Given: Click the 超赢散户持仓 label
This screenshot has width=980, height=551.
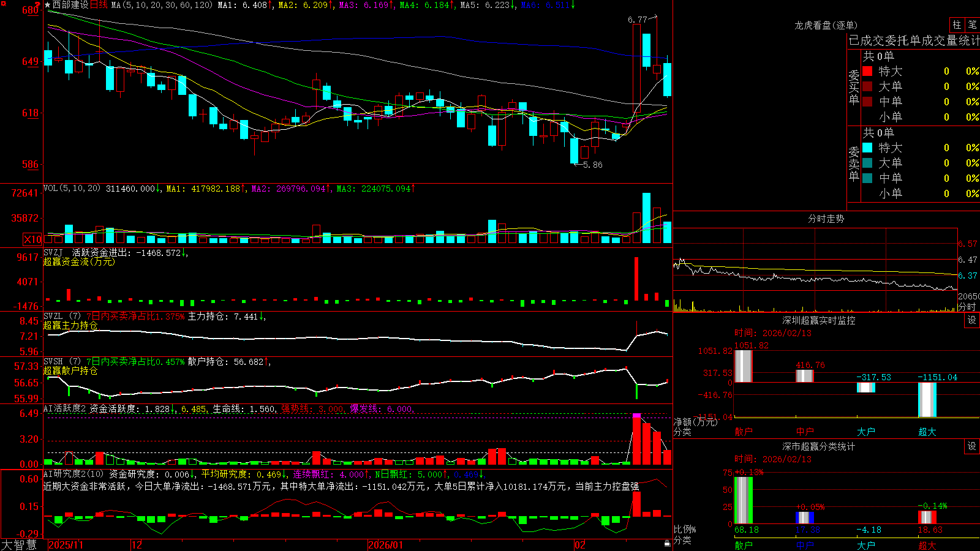Looking at the screenshot, I should (70, 370).
